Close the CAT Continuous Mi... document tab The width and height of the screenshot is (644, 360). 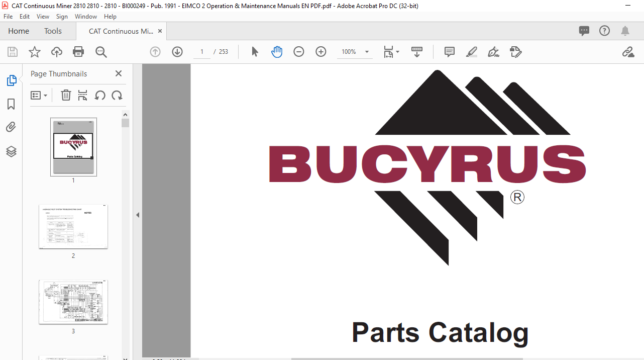(160, 31)
